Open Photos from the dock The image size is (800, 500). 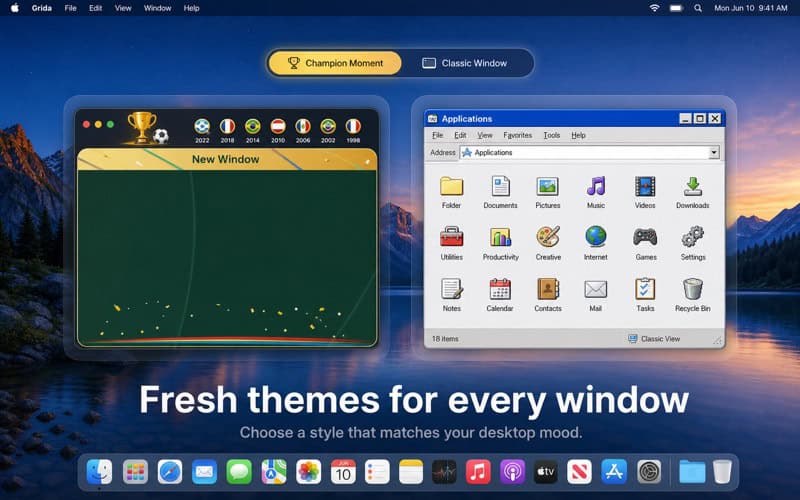(308, 471)
